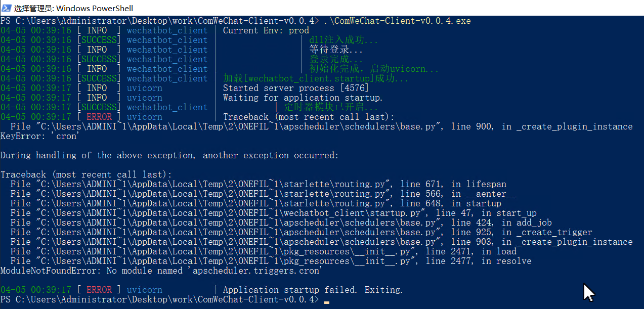644x309 pixels.
Task: Click the KeyError: 'cron' line
Action: tap(39, 136)
